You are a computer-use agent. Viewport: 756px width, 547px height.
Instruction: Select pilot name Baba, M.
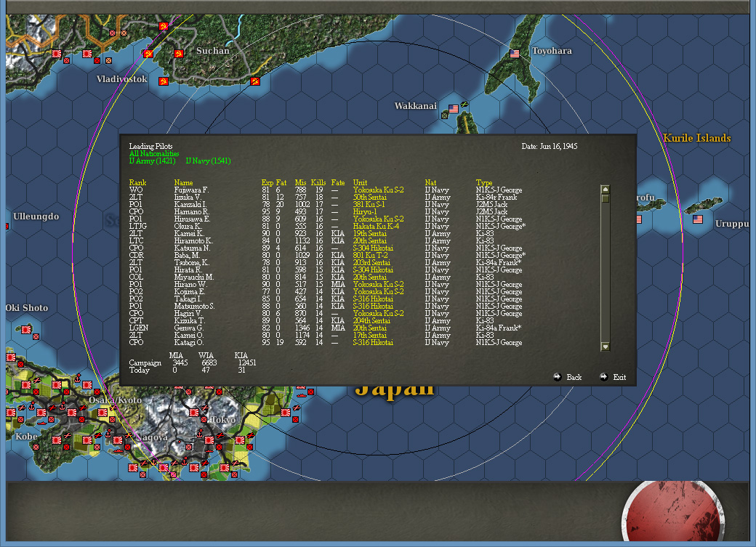click(x=187, y=255)
